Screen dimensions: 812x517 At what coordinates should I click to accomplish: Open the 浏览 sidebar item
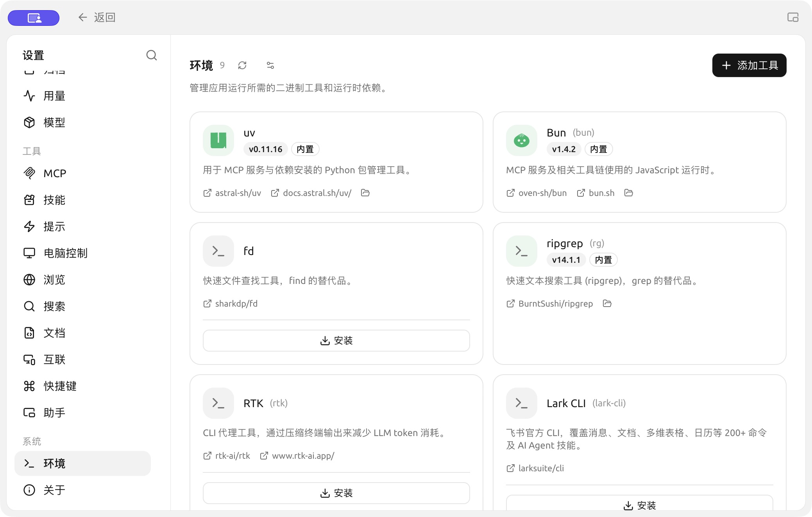coord(82,280)
